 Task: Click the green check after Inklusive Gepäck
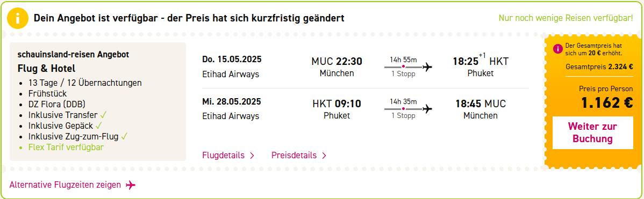pyautogui.click(x=98, y=126)
